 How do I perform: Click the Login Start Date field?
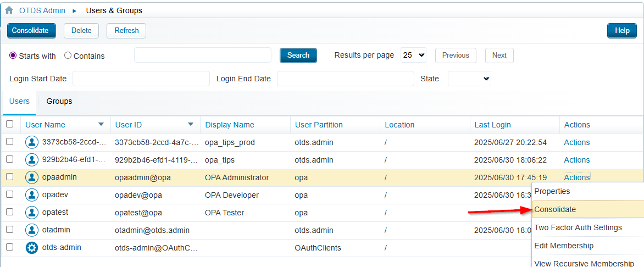click(141, 79)
